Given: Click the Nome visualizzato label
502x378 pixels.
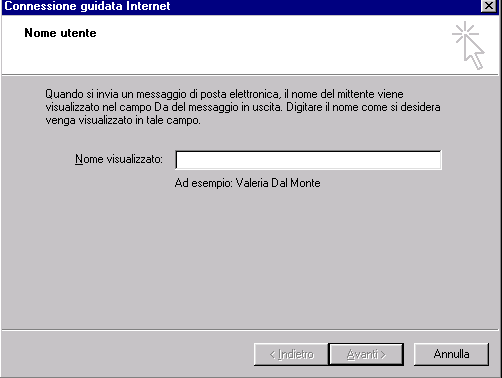Looking at the screenshot, I should tap(119, 159).
